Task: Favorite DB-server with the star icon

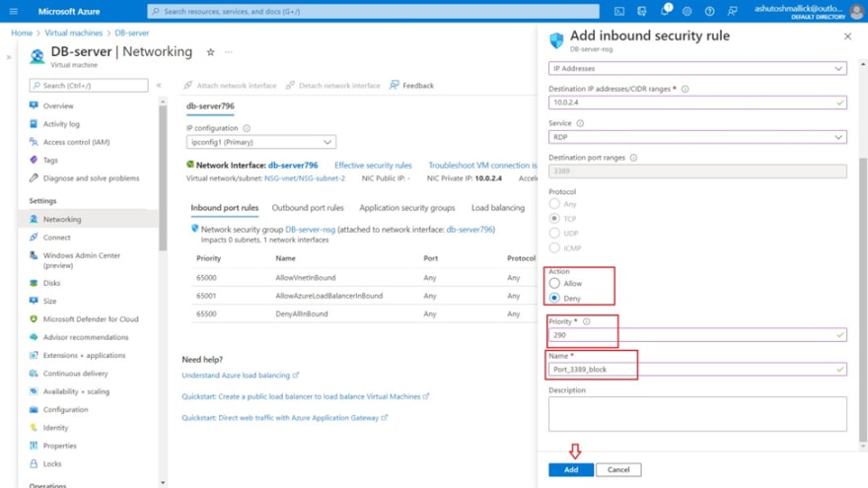Action: (210, 52)
